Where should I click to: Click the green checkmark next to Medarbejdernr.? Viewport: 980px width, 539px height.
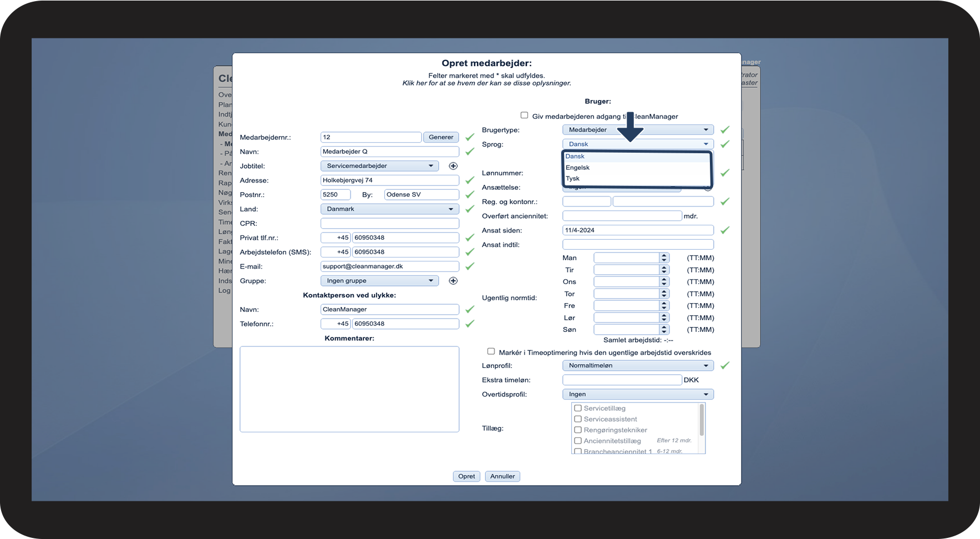[470, 137]
